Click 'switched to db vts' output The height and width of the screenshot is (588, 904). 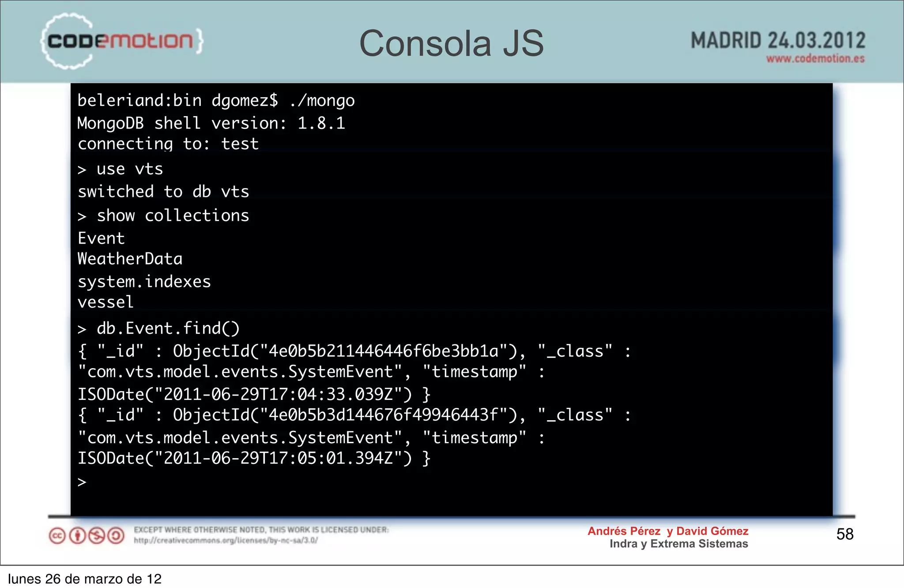[x=163, y=192]
